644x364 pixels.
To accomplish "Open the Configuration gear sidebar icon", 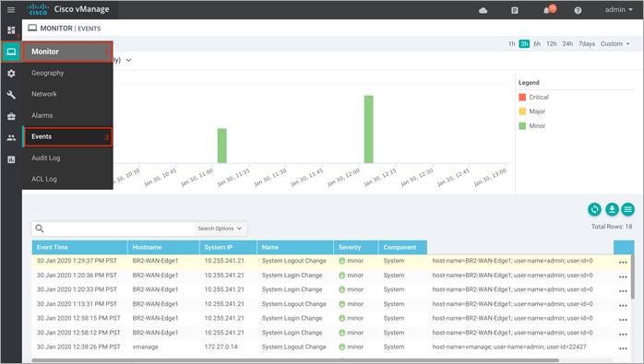I will (11, 74).
